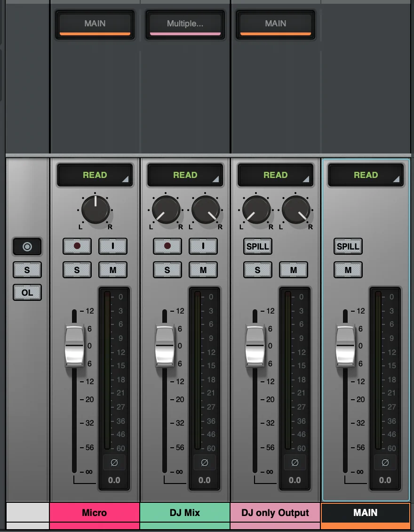The width and height of the screenshot is (414, 532).
Task: Select the Micro track name label
Action: 95,513
